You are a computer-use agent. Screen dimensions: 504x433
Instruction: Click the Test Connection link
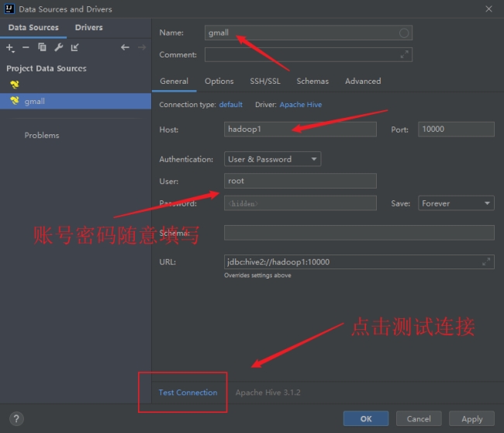click(188, 393)
